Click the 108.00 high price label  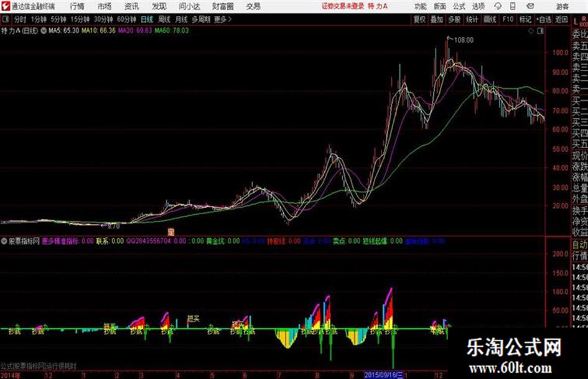(464, 40)
